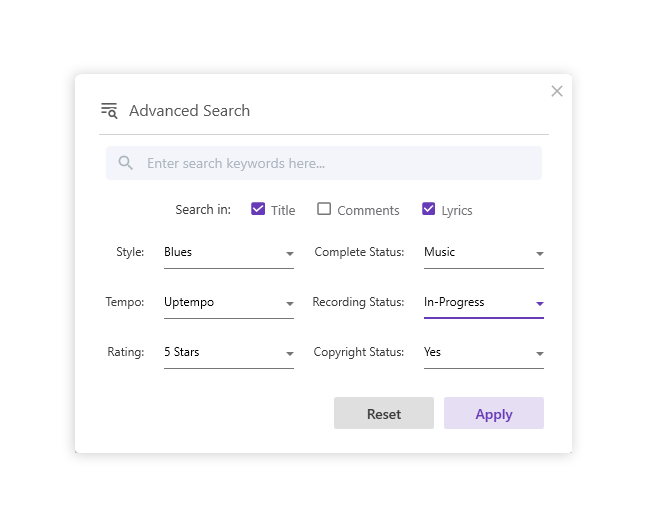Click the magnifier icon in search box
Viewport: 647px width, 527px height.
point(125,163)
